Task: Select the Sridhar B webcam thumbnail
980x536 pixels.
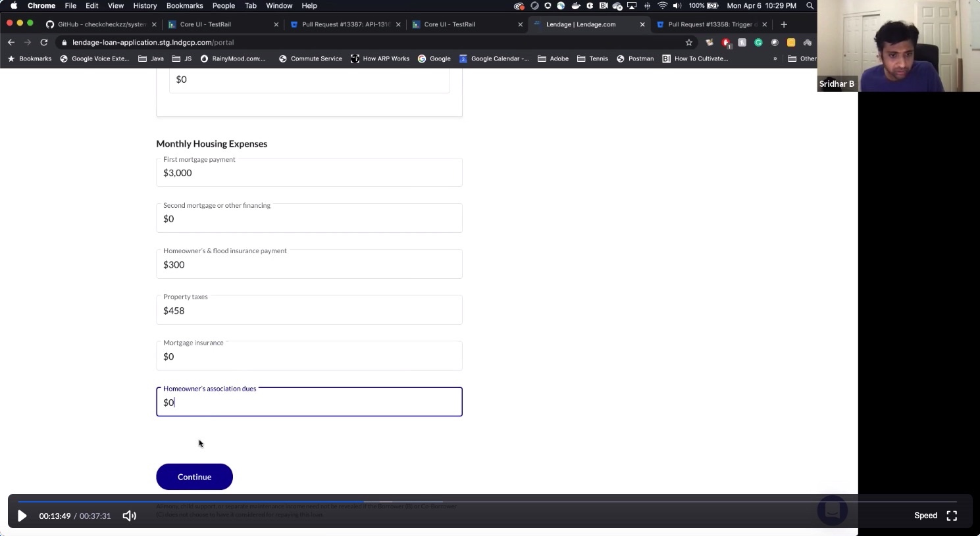Action: [x=898, y=46]
